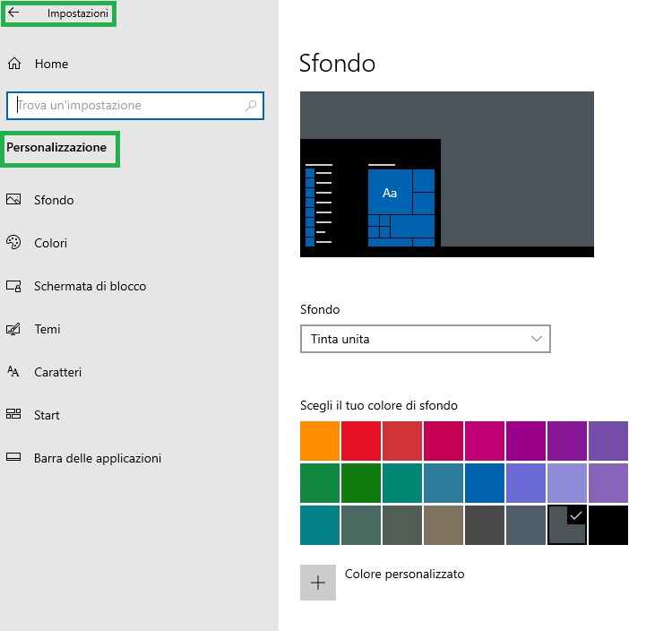The image size is (672, 631).
Task: Click the Sfondo picture icon
Action: (13, 199)
